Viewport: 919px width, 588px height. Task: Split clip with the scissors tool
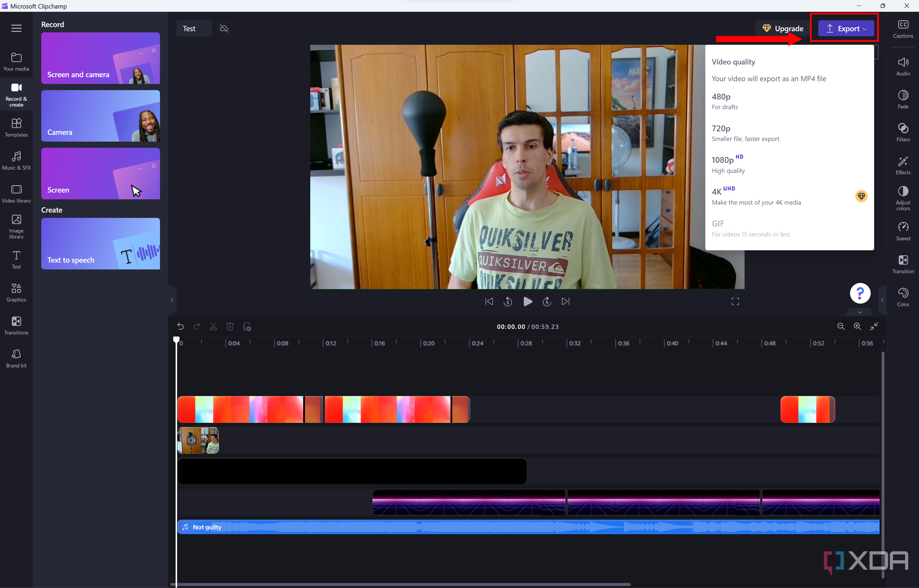[213, 327]
